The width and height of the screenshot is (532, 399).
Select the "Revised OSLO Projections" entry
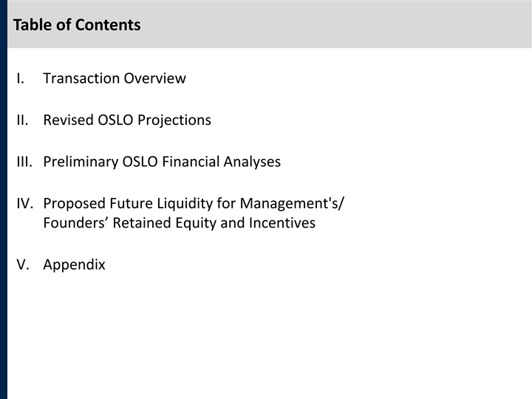pyautogui.click(x=127, y=120)
